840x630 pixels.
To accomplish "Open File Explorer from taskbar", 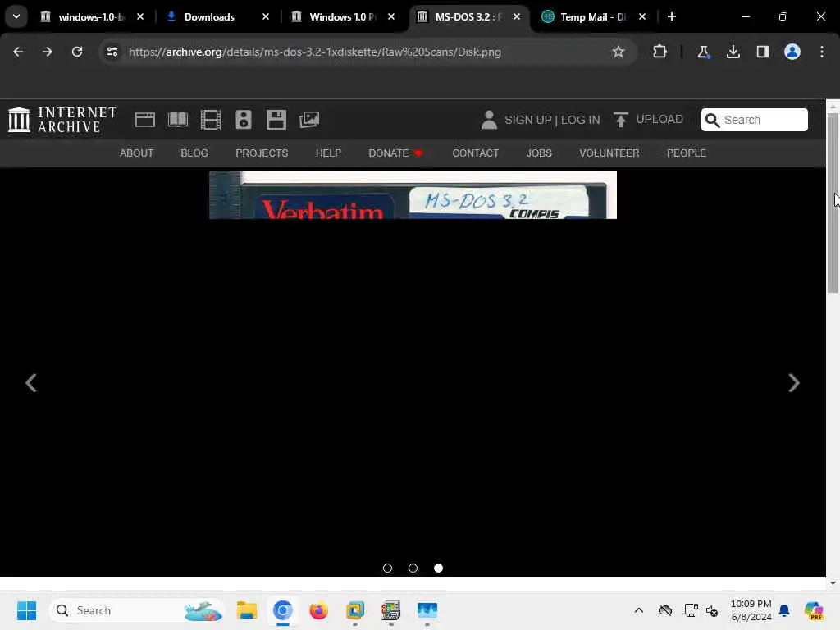I will 247,610.
